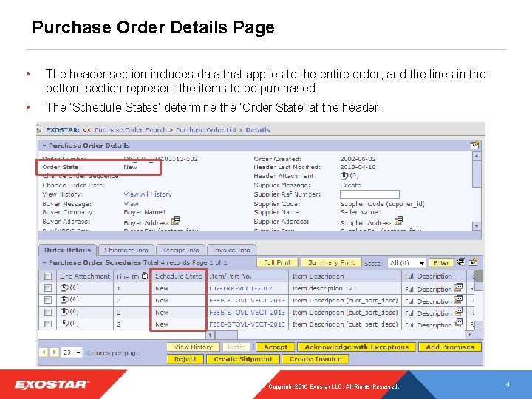Image resolution: width=532 pixels, height=399 pixels.
Task: Click the Full Print button
Action: coord(277,262)
